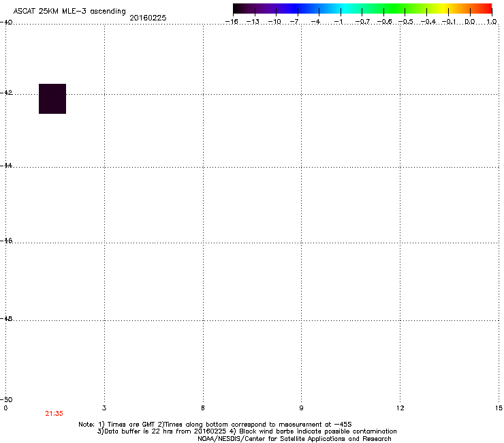Click the colorbar label -13
504x443 pixels.
click(253, 22)
